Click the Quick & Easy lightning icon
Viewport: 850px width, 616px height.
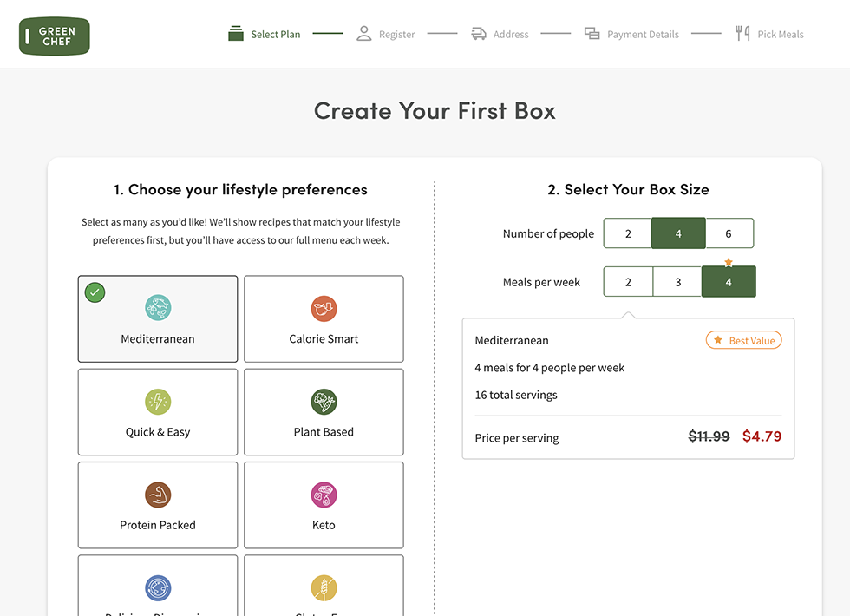(158, 402)
